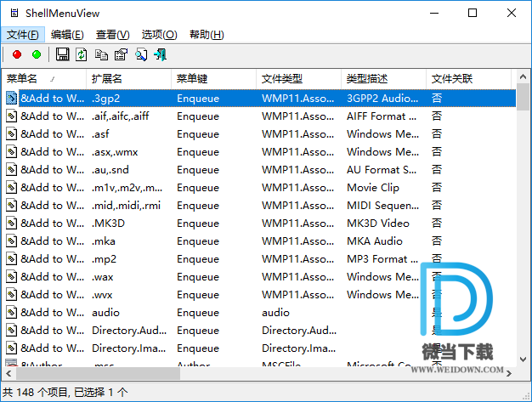Viewport: 532px width, 402px height.
Task: Minimize the ShellMenuView window
Action: pos(434,14)
